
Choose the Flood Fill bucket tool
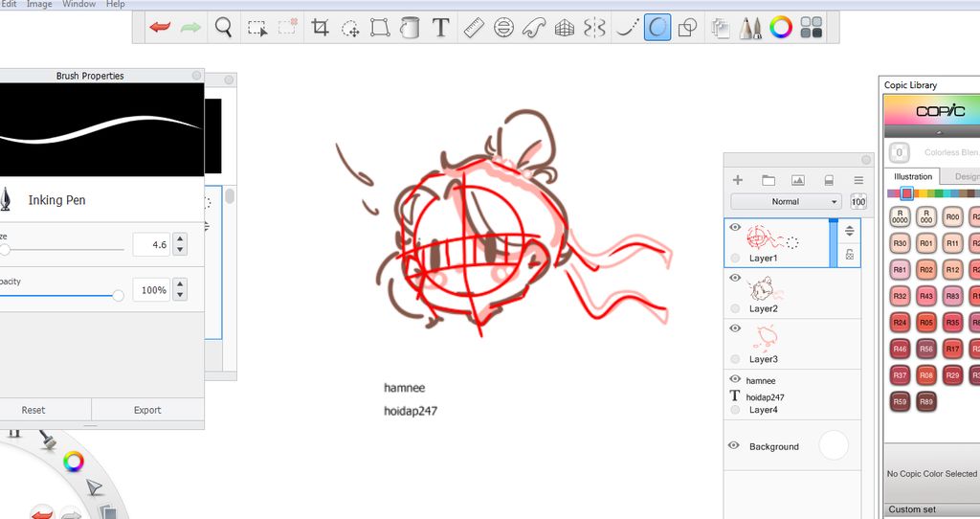(410, 28)
